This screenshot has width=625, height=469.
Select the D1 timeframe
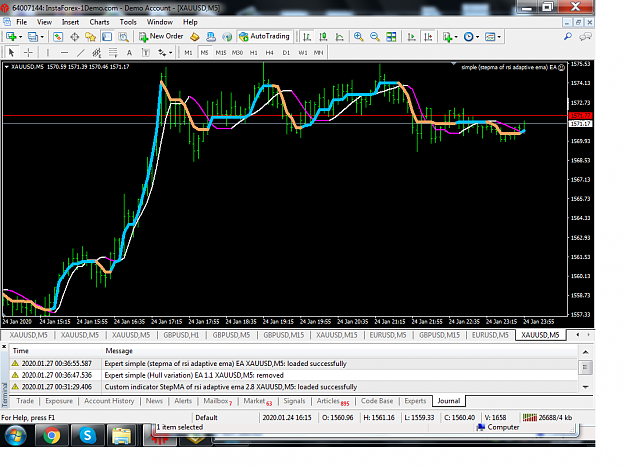pyautogui.click(x=286, y=53)
